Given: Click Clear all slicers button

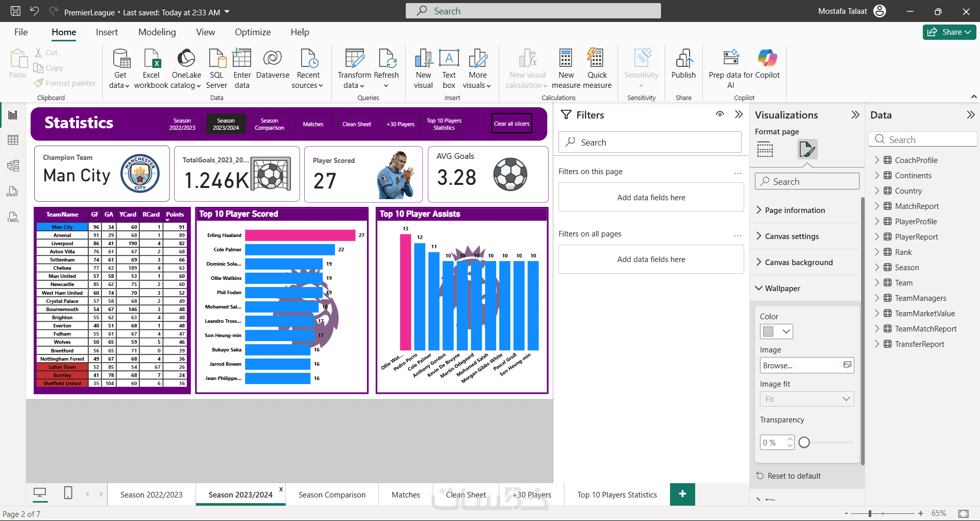Looking at the screenshot, I should [511, 124].
